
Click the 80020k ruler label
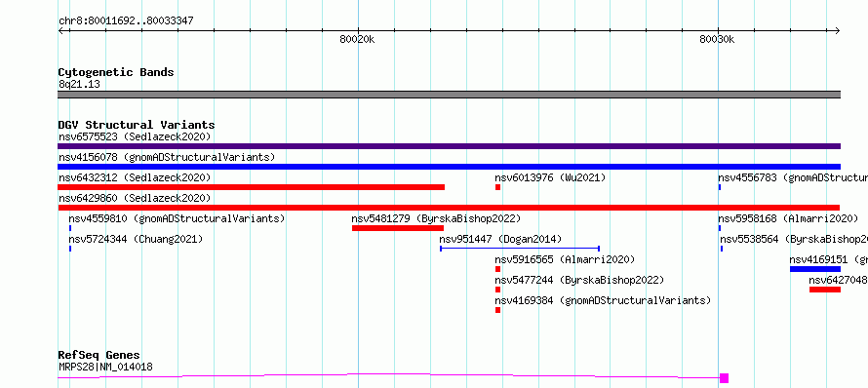[357, 39]
